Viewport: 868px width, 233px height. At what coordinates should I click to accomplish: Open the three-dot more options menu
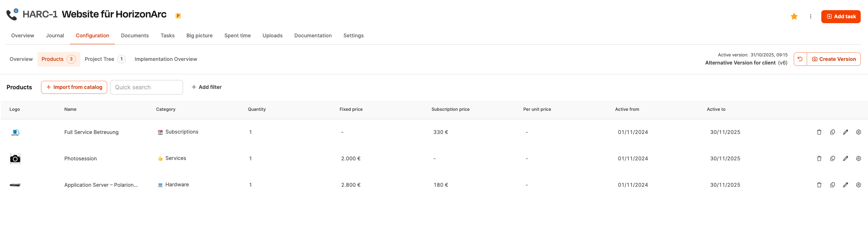(x=810, y=17)
